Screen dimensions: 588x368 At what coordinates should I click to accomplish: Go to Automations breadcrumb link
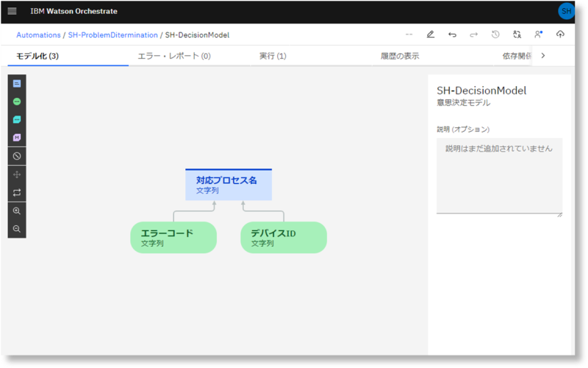pos(38,35)
